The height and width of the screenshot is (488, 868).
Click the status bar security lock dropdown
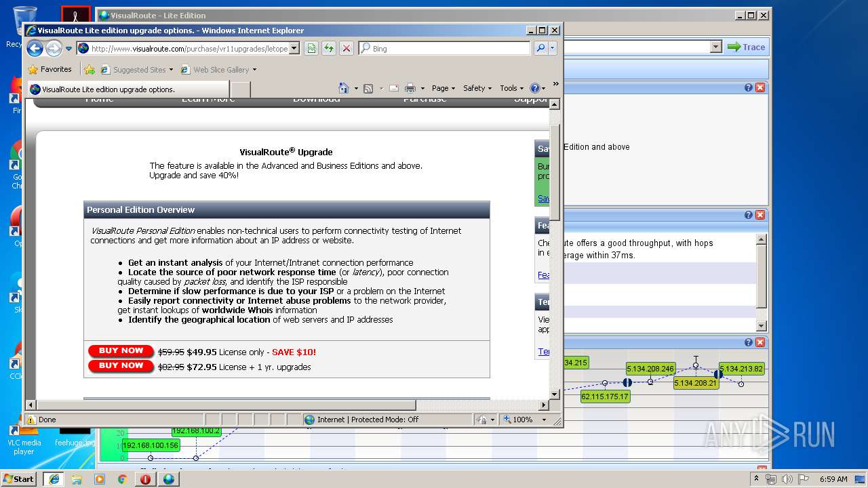click(x=486, y=420)
